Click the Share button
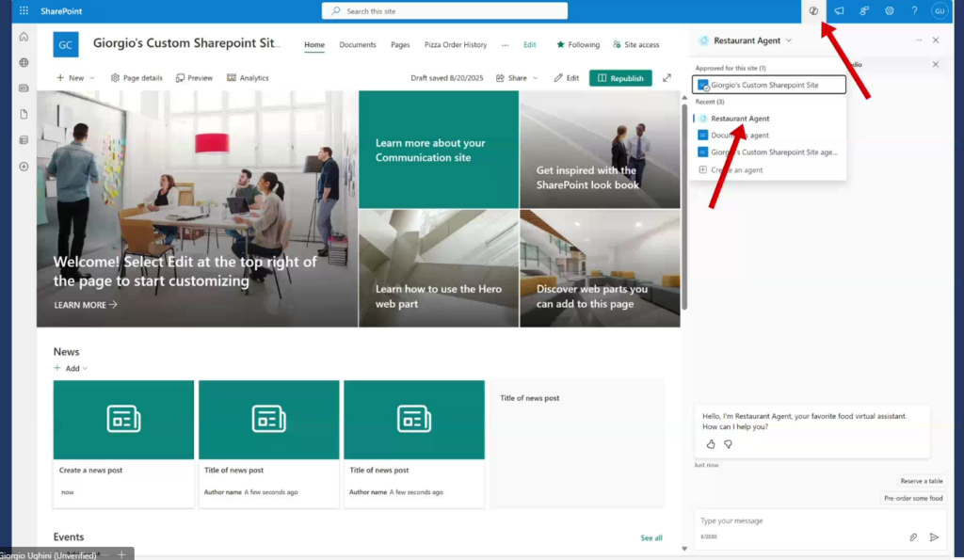This screenshot has height=560, width=964. (x=511, y=78)
